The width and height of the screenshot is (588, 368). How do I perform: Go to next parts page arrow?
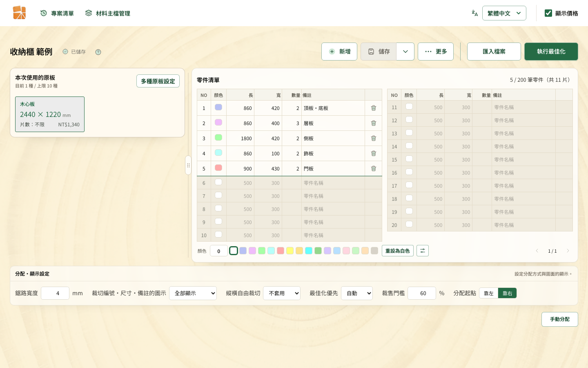point(568,251)
